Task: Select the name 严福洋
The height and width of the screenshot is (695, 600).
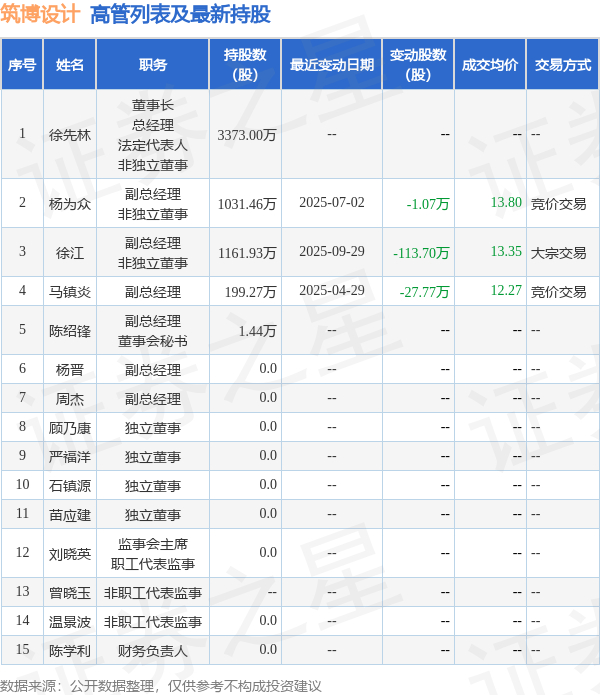Action: [70, 457]
